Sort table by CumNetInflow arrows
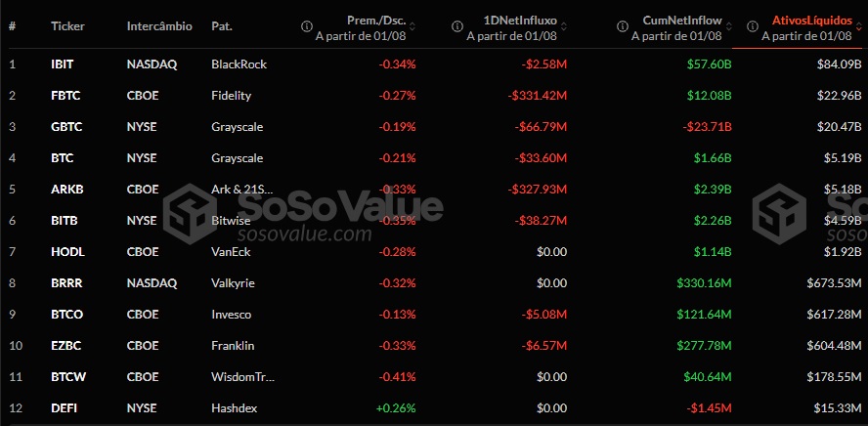Screen dimensions: 868x426 (x=728, y=26)
